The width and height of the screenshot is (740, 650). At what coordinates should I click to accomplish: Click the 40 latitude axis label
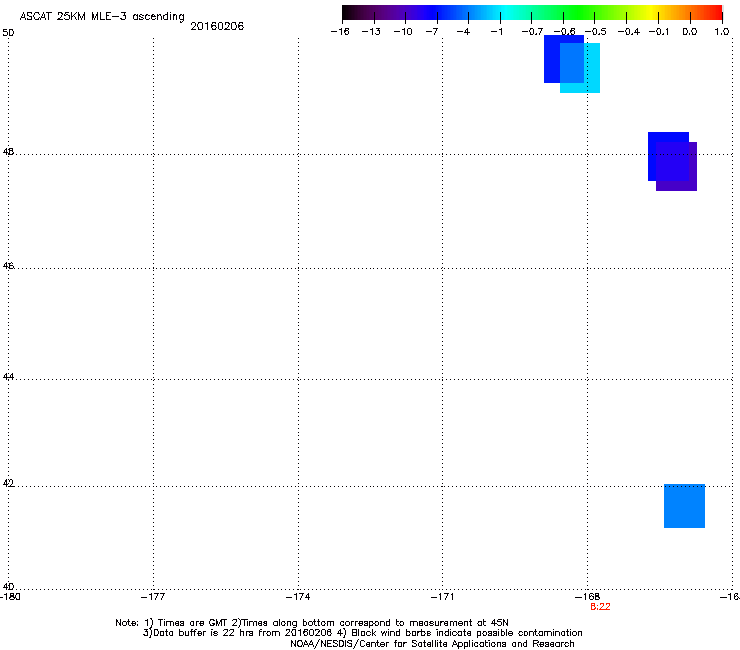point(8,586)
